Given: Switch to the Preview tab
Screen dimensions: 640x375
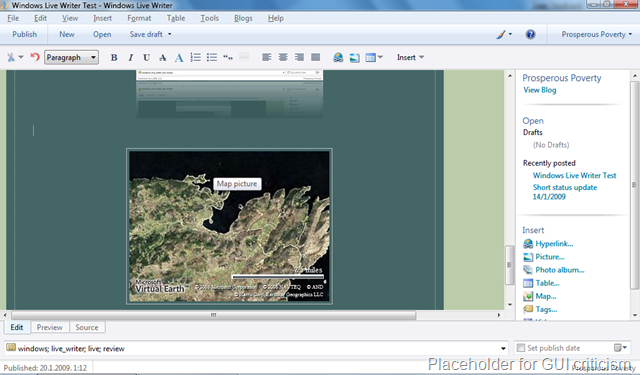Looking at the screenshot, I should point(50,327).
